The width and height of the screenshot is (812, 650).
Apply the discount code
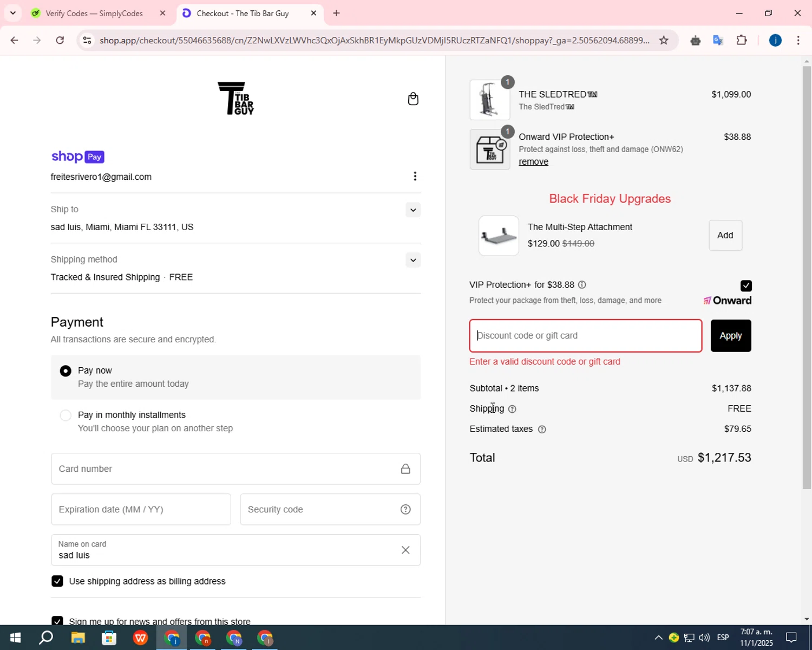[731, 336]
